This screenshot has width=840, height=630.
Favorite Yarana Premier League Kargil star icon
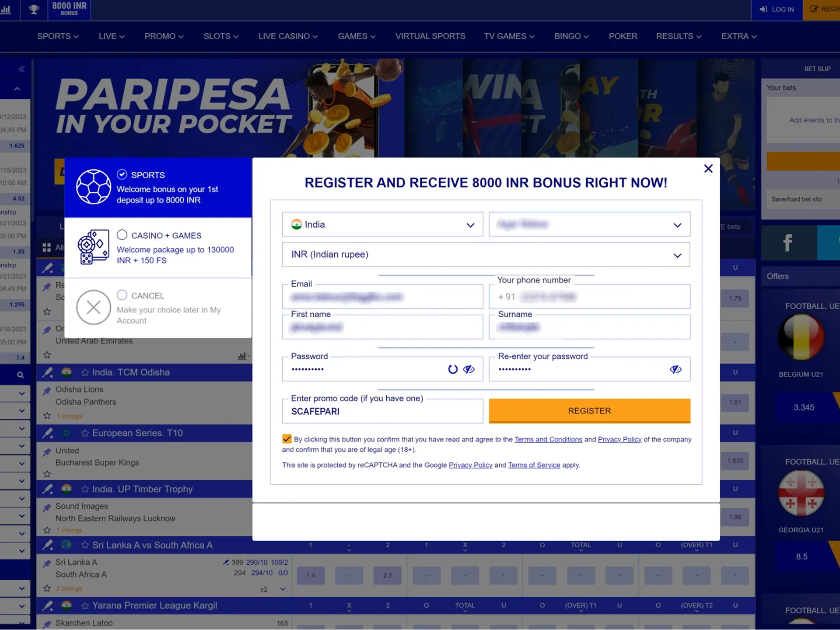pyautogui.click(x=85, y=605)
